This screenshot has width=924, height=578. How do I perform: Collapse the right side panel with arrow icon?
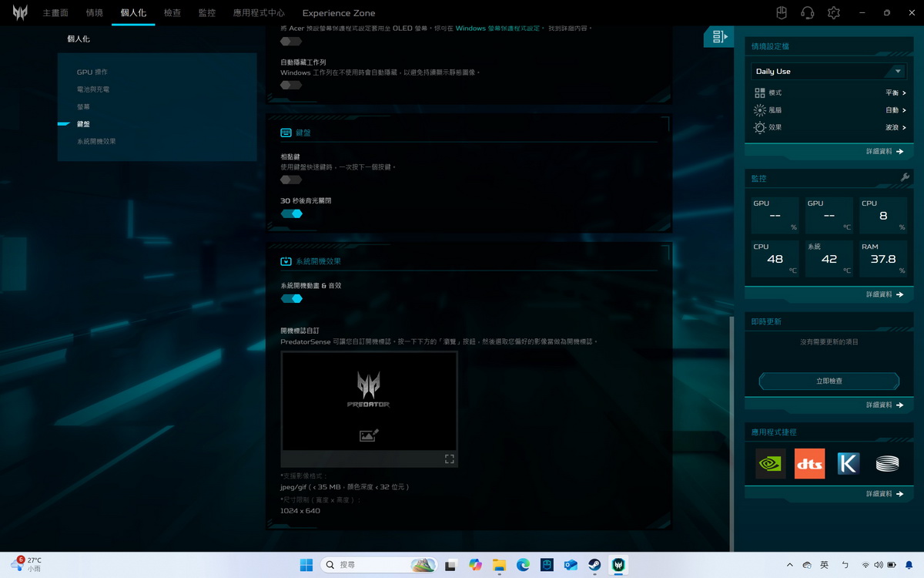(719, 36)
